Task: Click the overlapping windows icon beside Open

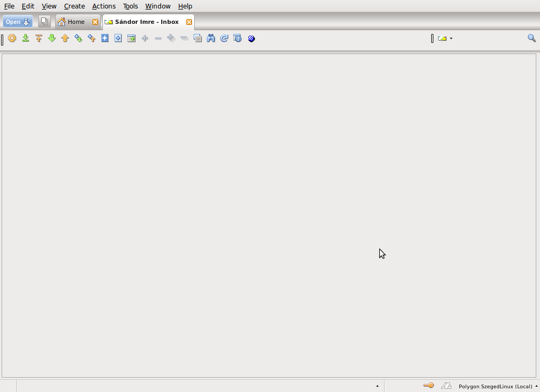Action: 45,22
